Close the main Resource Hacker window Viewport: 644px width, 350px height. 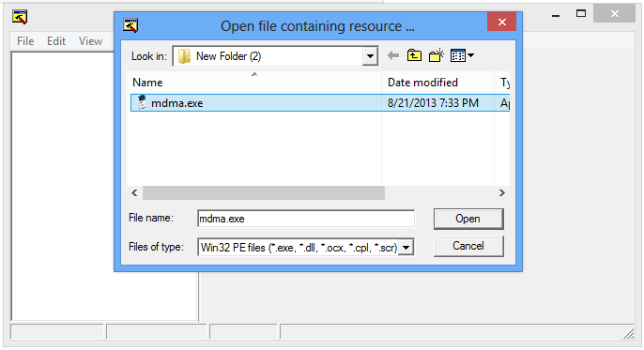(x=614, y=14)
